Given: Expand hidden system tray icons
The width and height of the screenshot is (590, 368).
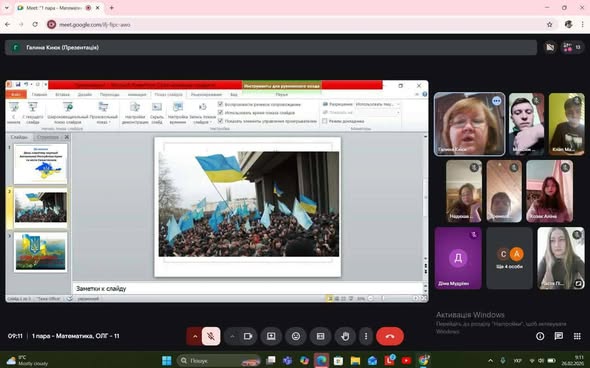Looking at the screenshot, I should pos(490,360).
